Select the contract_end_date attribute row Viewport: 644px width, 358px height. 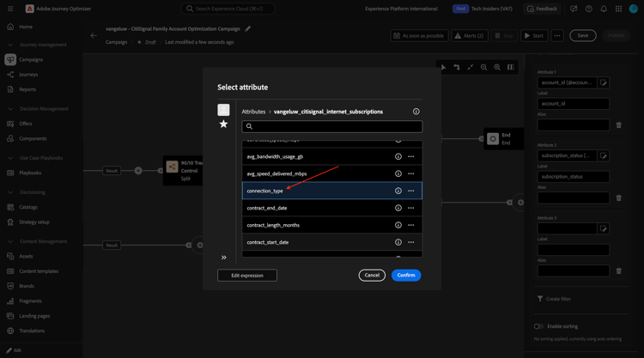tap(331, 208)
